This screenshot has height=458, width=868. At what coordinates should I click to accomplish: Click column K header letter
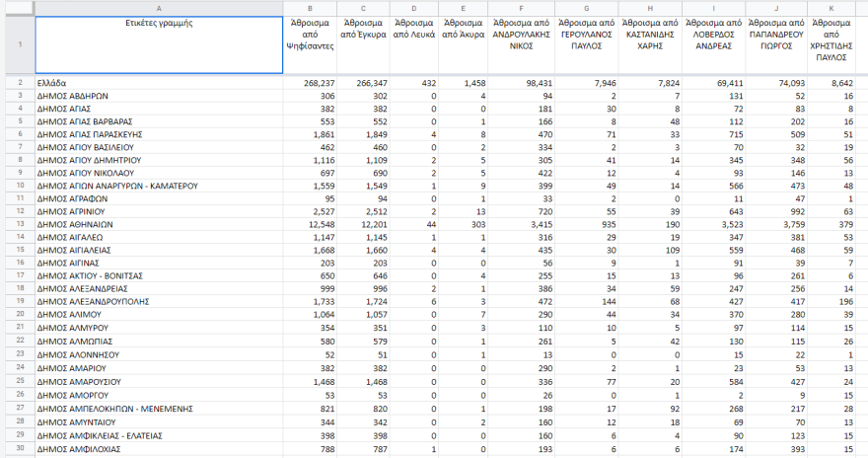pyautogui.click(x=833, y=8)
